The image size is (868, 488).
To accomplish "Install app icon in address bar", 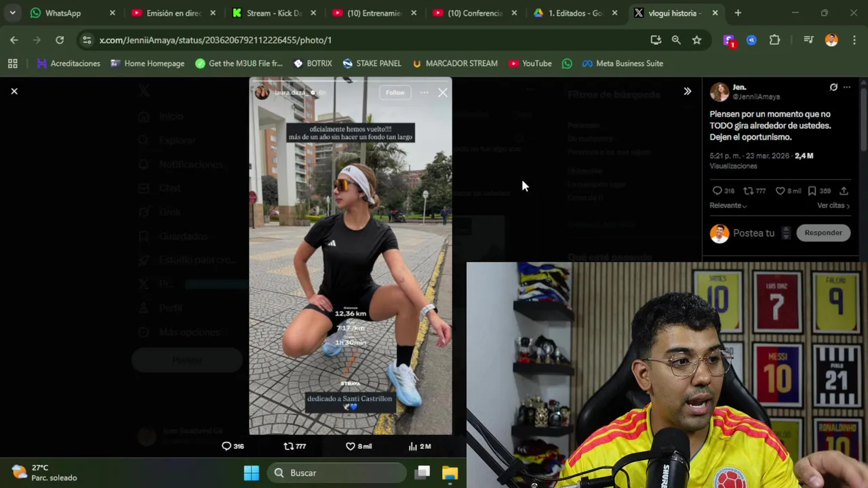I will click(656, 40).
